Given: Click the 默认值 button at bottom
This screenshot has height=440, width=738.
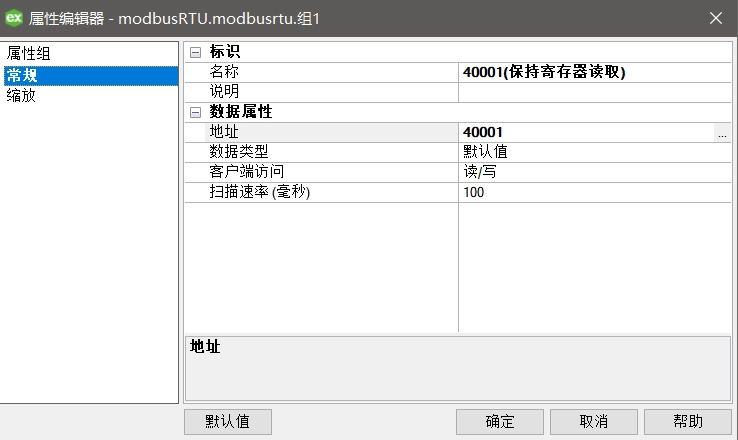Looking at the screenshot, I should coord(228,422).
